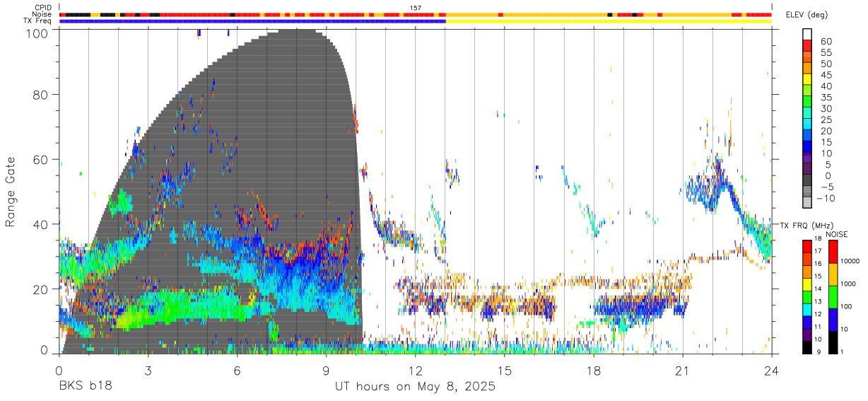The height and width of the screenshot is (401, 868).
Task: Click the cyan segment of TX FRQ color bar
Action: pos(807,310)
